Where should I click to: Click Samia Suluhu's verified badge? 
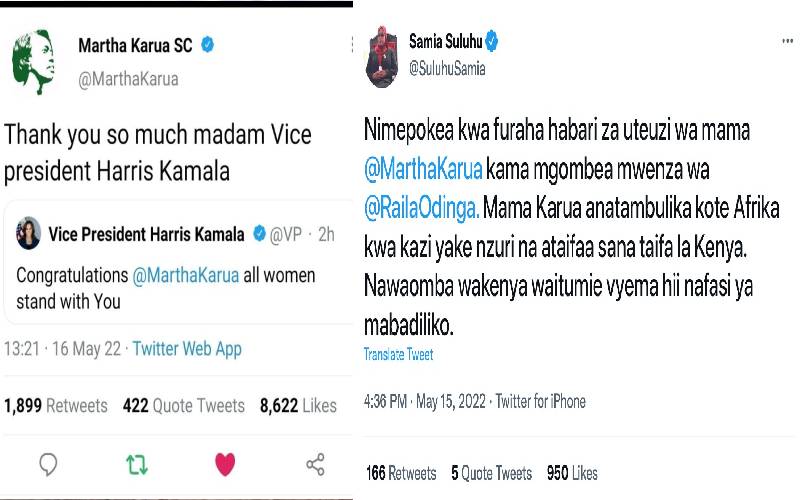point(492,41)
